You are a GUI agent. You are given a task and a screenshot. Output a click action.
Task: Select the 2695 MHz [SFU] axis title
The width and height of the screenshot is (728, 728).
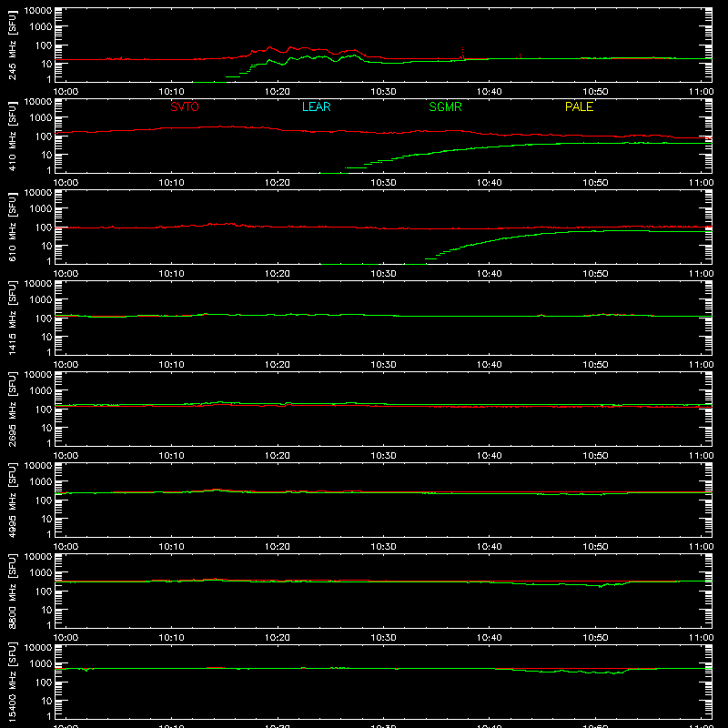coord(12,409)
